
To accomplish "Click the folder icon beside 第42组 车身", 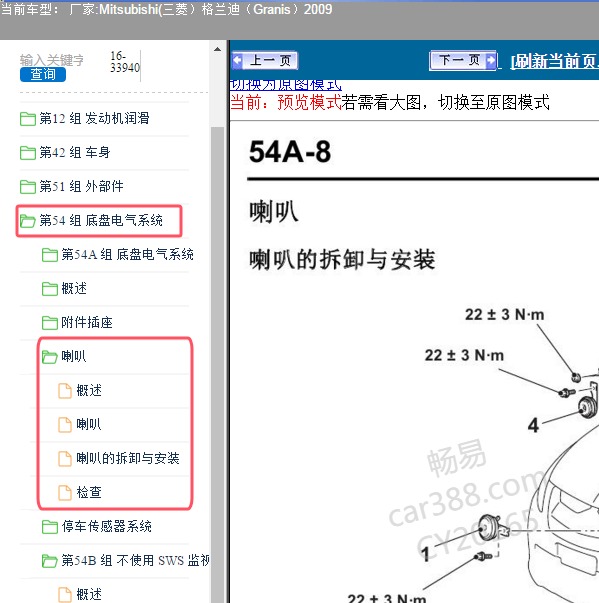I will tap(28, 153).
